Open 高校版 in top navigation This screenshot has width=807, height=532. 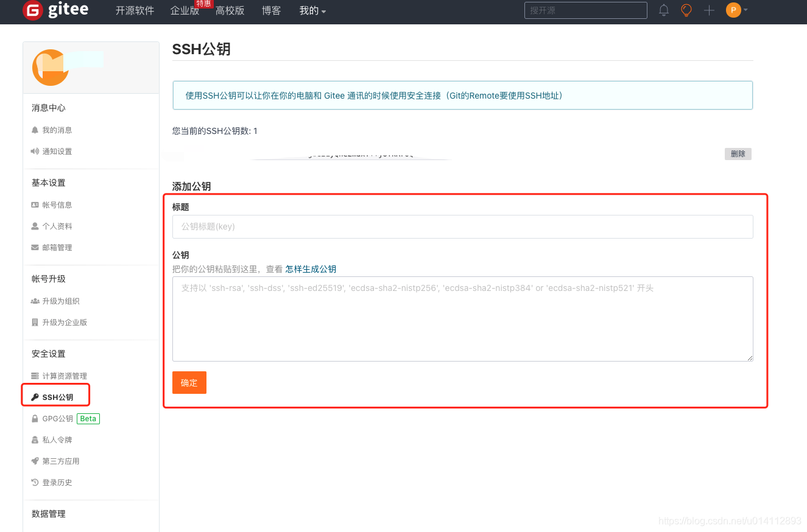coord(230,11)
